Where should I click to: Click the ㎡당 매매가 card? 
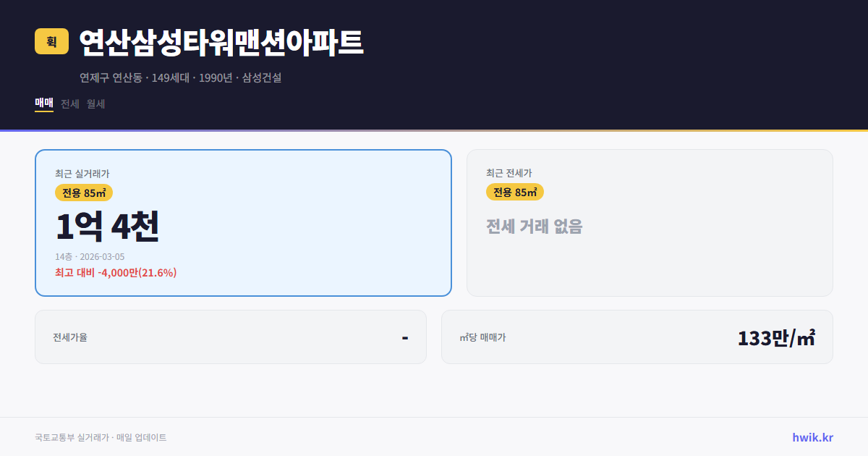[x=637, y=337]
